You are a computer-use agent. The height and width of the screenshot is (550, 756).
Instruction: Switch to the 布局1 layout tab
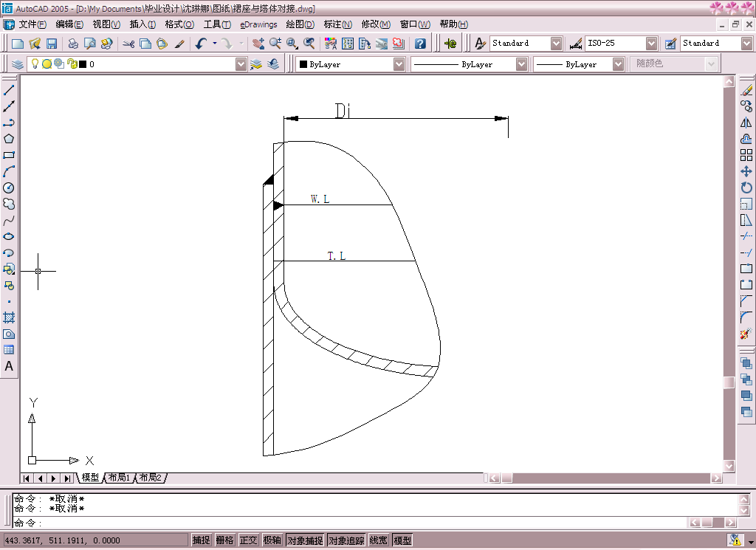coord(119,478)
